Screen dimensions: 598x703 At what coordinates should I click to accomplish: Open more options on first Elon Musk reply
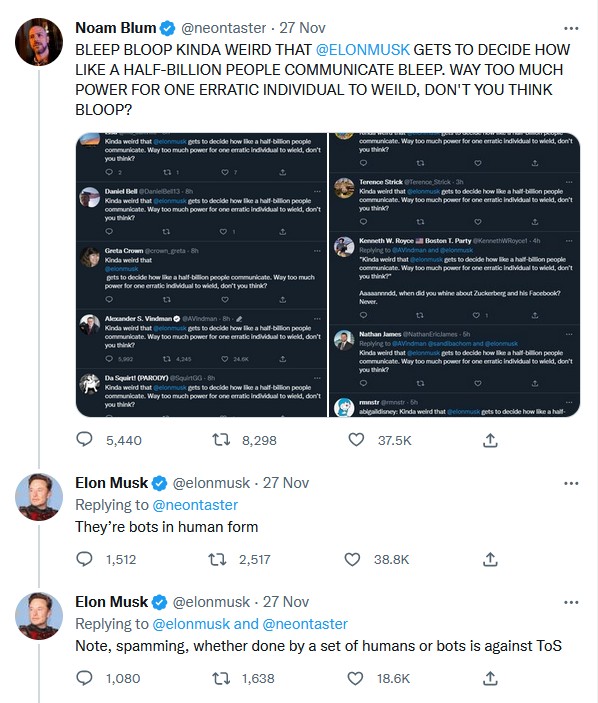571,483
